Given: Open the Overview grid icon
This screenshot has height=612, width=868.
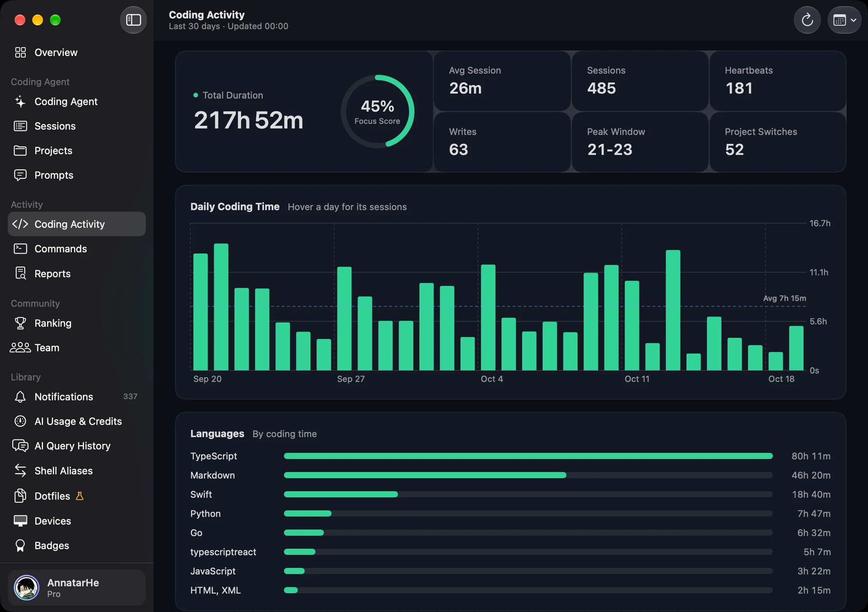Looking at the screenshot, I should pos(20,53).
